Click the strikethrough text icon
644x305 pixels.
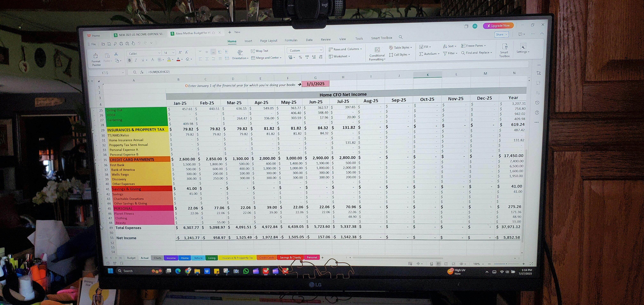click(x=153, y=60)
